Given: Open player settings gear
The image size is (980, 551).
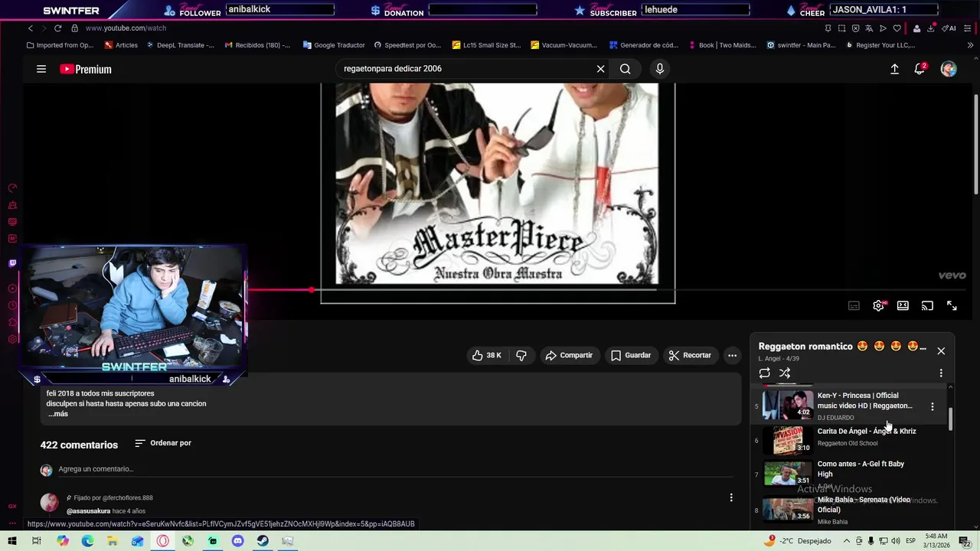Looking at the screenshot, I should point(878,305).
